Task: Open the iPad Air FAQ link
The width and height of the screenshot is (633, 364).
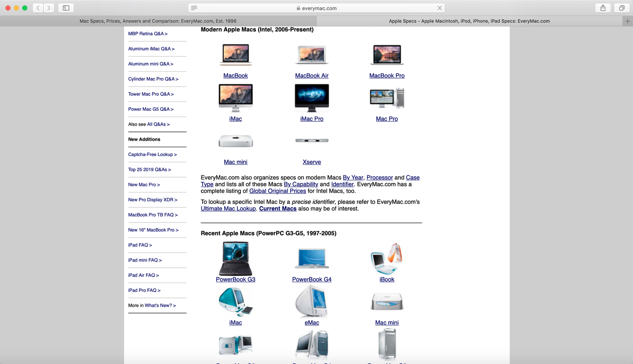Action: 144,275
